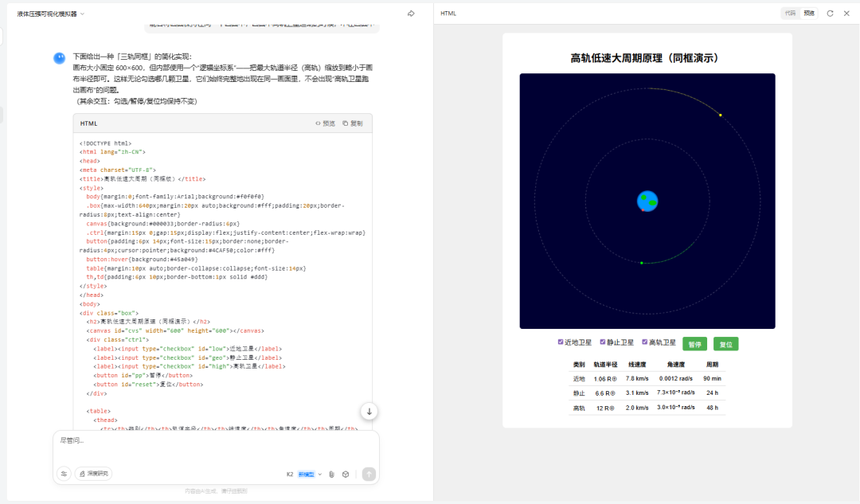
Task: Uncheck the 近地卫星 checkbox
Action: pyautogui.click(x=561, y=342)
